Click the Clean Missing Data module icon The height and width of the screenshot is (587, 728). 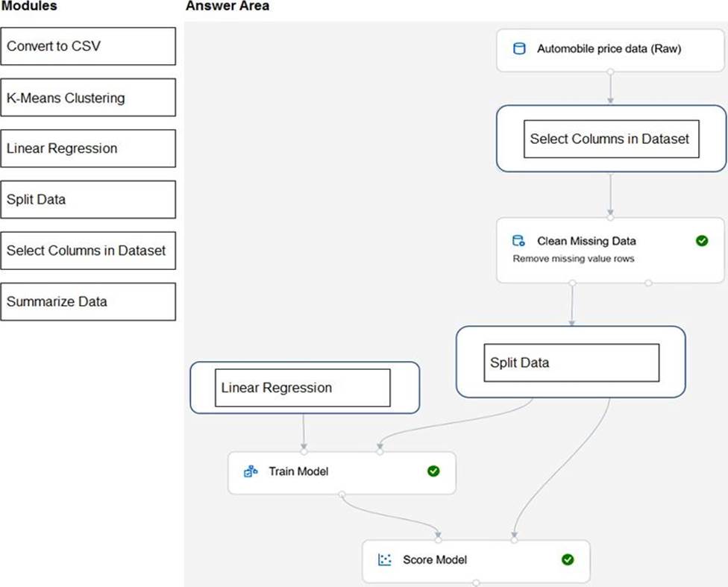[x=518, y=241]
